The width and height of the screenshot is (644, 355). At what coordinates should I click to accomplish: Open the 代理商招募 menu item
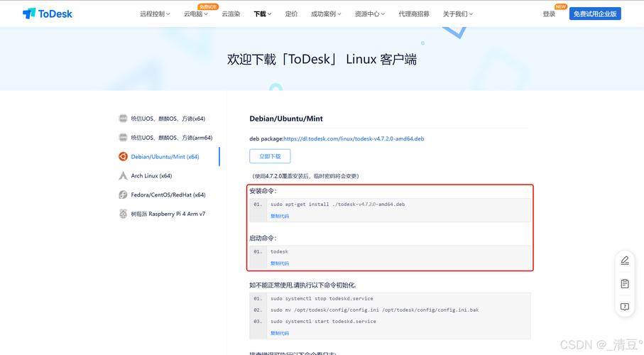[x=414, y=14]
